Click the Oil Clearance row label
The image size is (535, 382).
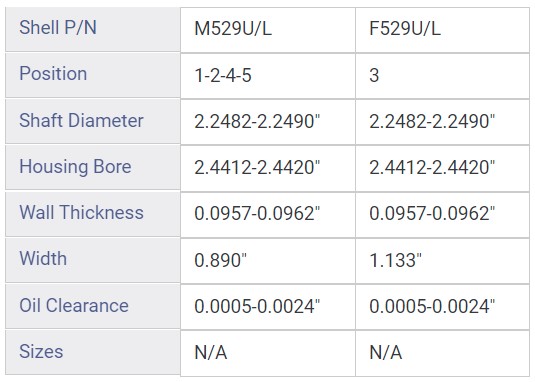click(x=93, y=307)
